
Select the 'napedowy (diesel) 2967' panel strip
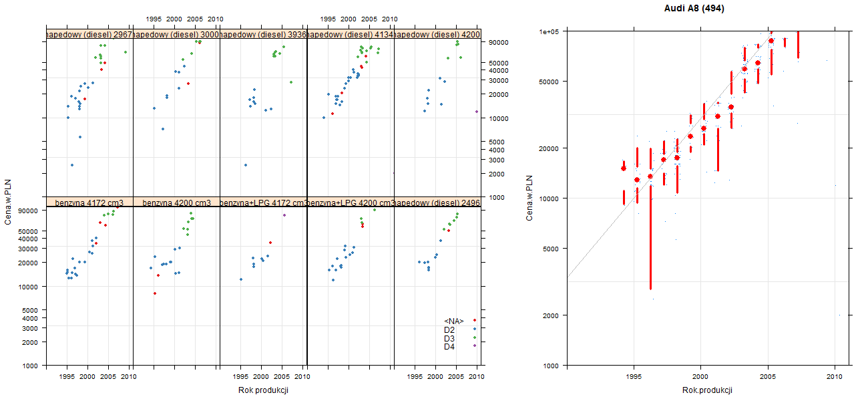pyautogui.click(x=89, y=34)
